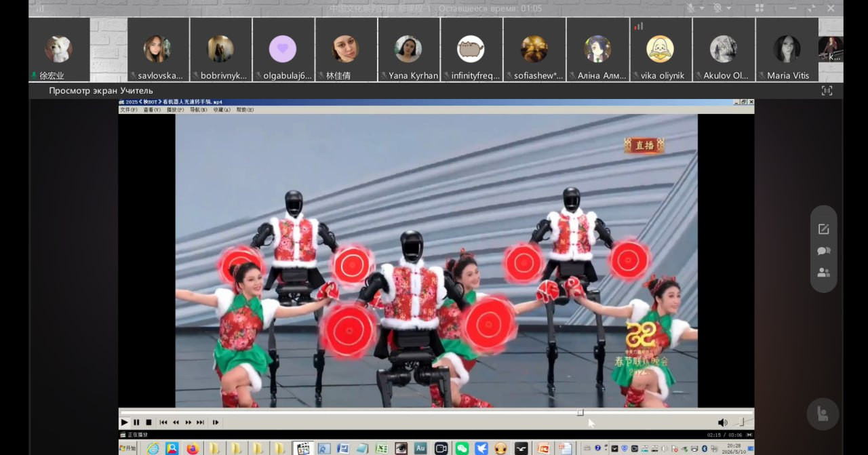
Task: Mute the media player volume speaker
Action: [722, 422]
